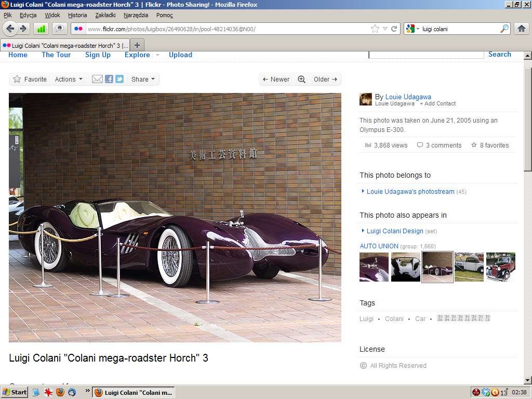Click the gray toolbar icon beside the signal bars
This screenshot has height=399, width=532.
coord(60,29)
